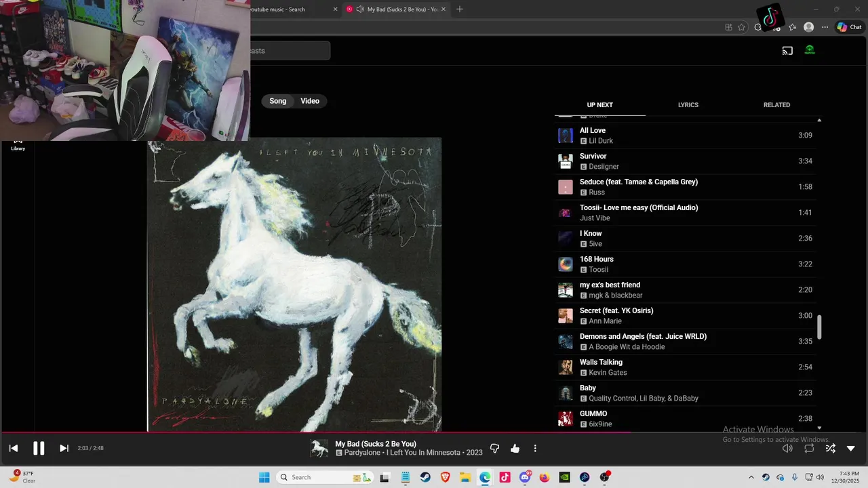Image resolution: width=868 pixels, height=488 pixels.
Task: Open the UP NEXT tab
Action: (x=599, y=105)
